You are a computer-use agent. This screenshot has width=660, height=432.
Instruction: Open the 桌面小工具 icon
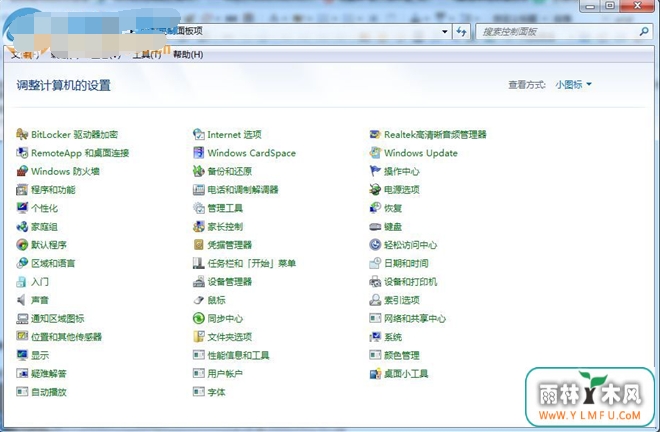(375, 373)
